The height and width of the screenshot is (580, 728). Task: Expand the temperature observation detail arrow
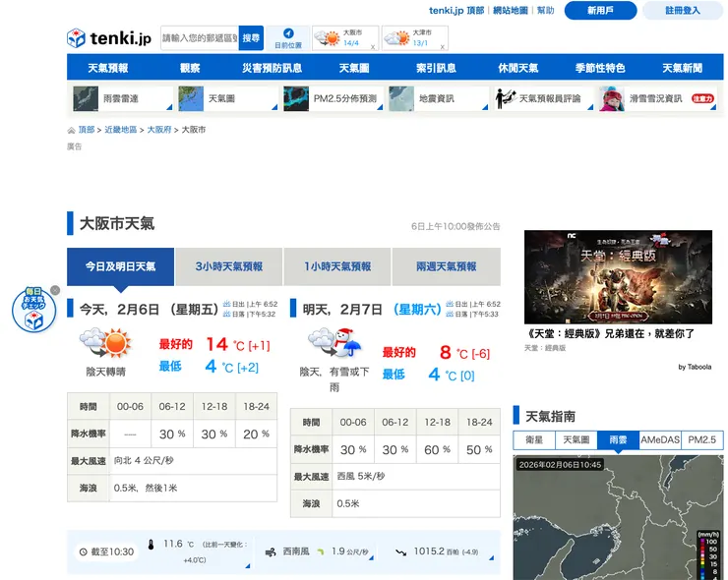tap(248, 566)
